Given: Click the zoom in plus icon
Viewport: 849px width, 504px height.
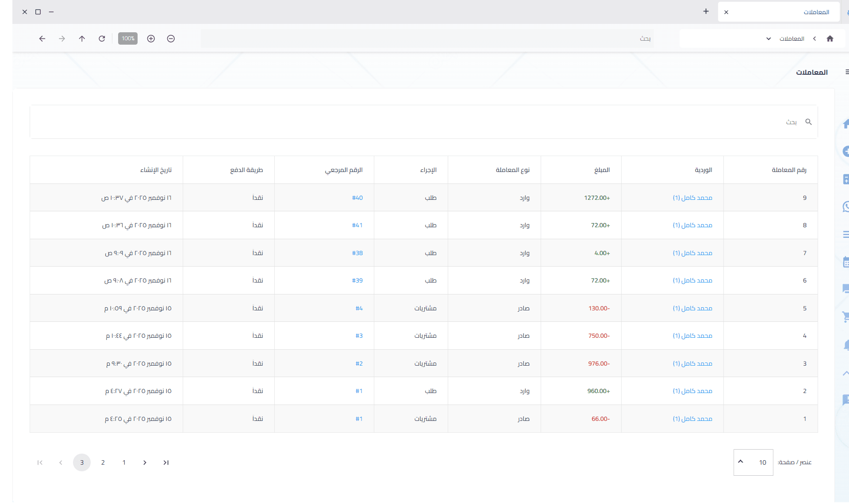Looking at the screenshot, I should (x=151, y=39).
